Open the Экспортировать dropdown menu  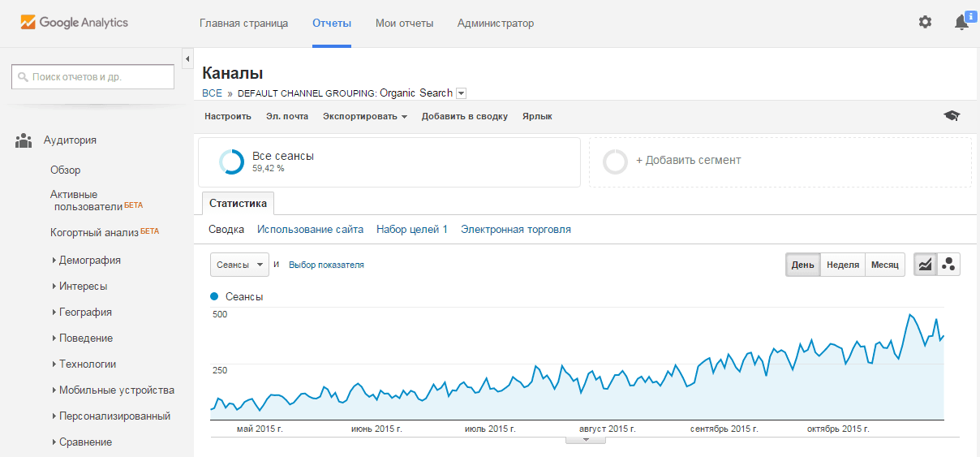coord(365,116)
